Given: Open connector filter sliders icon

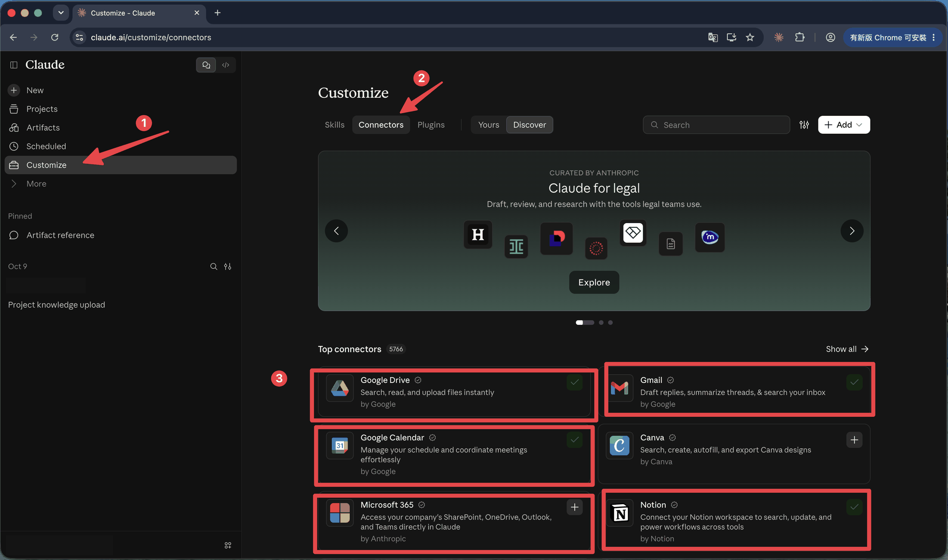Looking at the screenshot, I should [804, 125].
